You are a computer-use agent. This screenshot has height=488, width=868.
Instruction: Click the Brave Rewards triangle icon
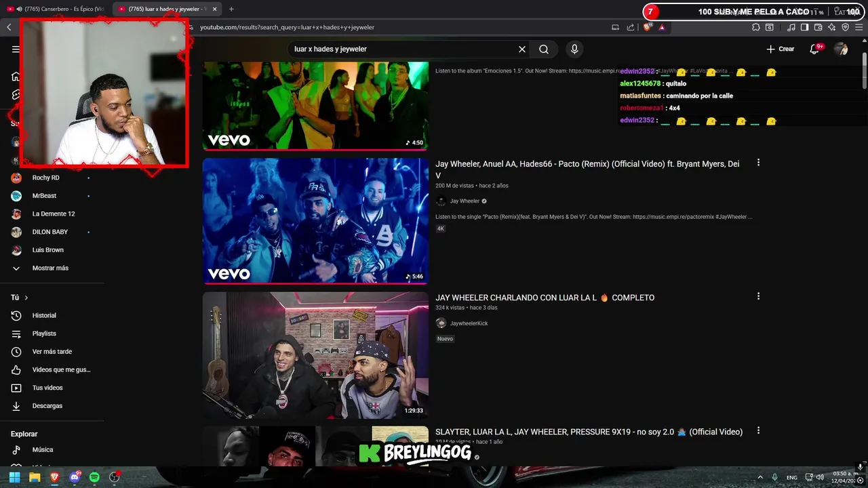[662, 27]
